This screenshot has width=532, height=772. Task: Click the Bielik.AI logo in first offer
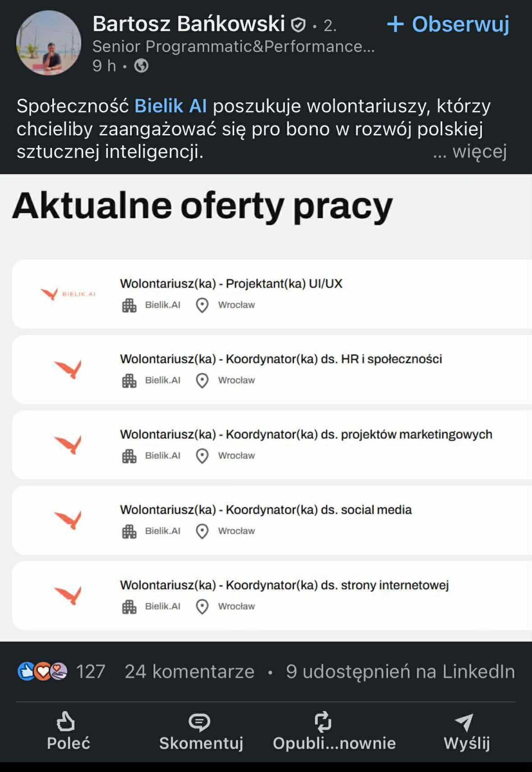[68, 294]
